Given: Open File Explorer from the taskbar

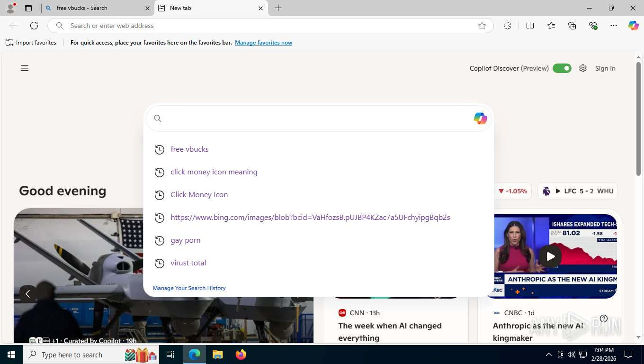Looking at the screenshot, I should (x=217, y=355).
